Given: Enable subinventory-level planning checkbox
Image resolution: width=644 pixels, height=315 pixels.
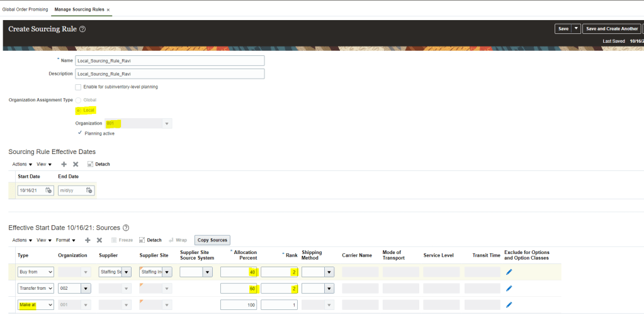Looking at the screenshot, I should 78,87.
